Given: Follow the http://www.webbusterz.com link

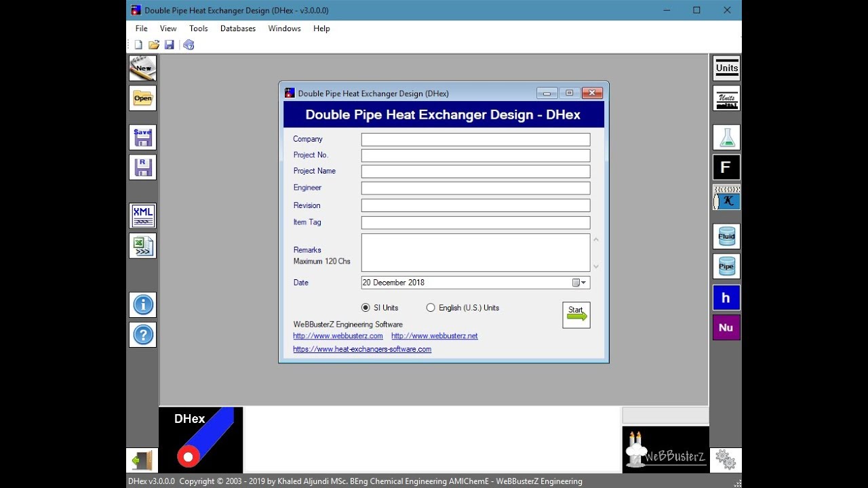Looking at the screenshot, I should click(338, 336).
